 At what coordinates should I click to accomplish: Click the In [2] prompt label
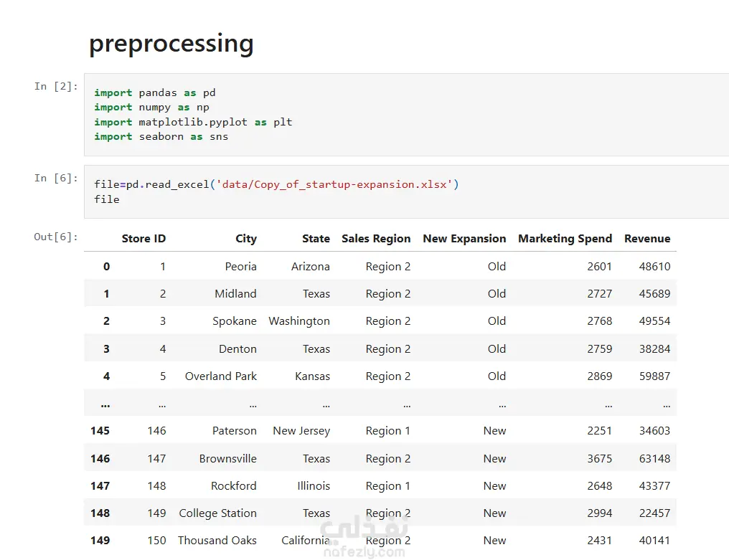coord(56,87)
